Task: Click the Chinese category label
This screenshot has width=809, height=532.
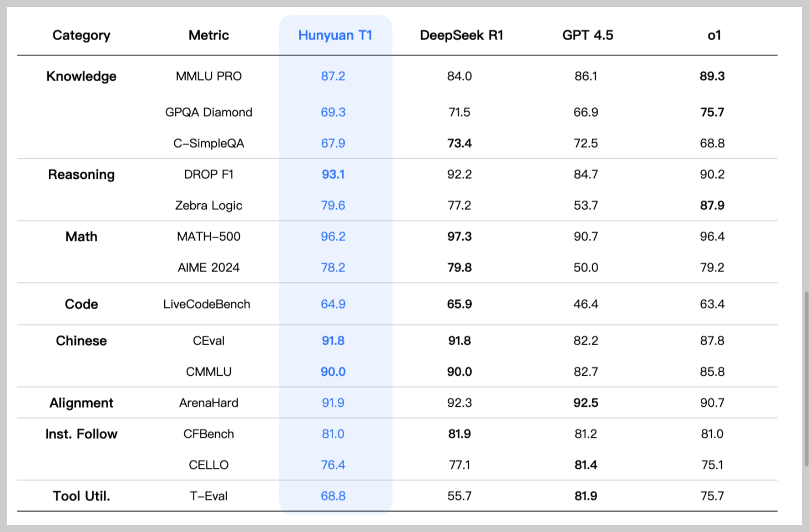Action: coord(81,341)
